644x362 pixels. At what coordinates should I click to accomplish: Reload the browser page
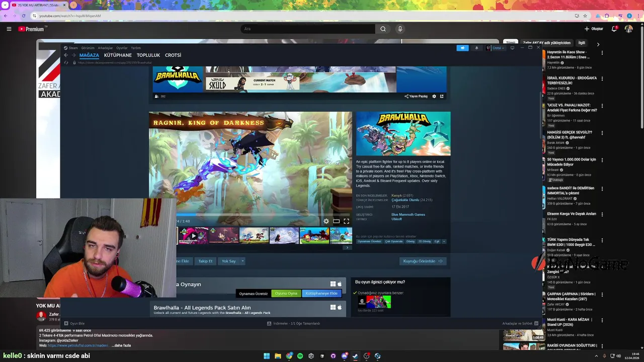pos(23,16)
